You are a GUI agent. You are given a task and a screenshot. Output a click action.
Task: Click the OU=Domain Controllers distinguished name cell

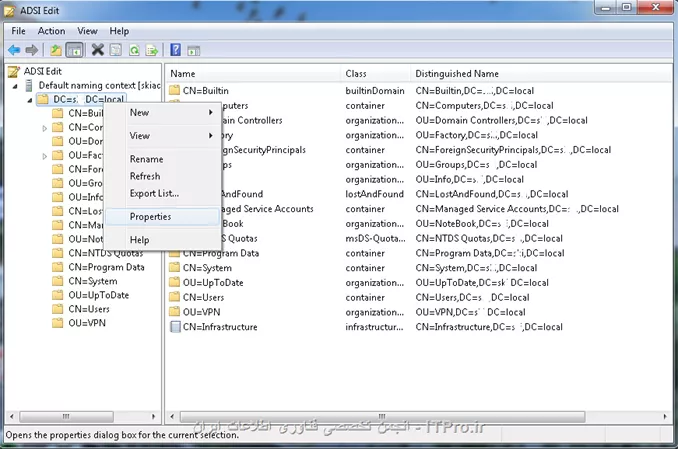pos(502,120)
